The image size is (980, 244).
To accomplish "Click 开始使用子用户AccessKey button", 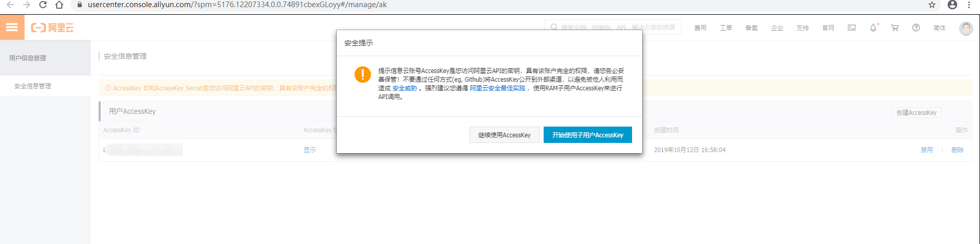I will tap(588, 135).
